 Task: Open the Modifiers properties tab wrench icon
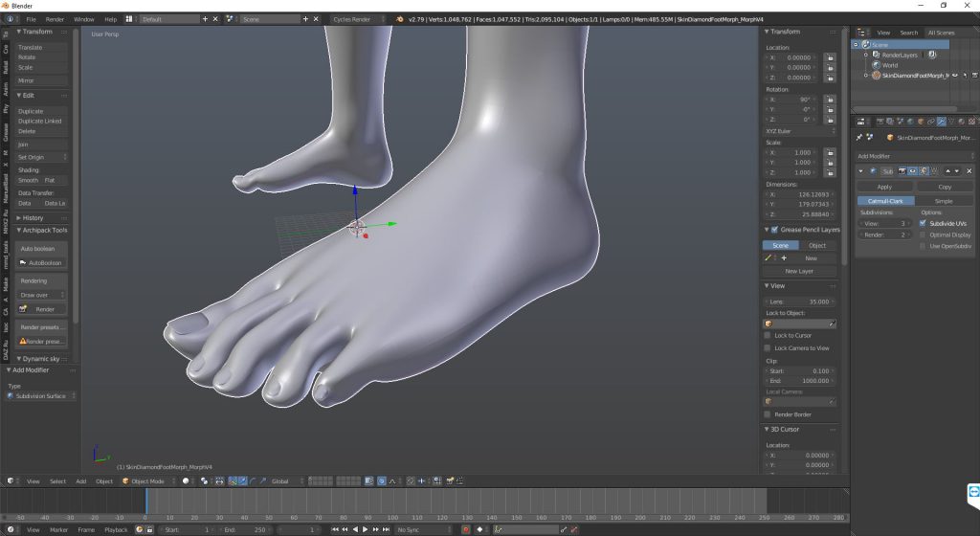942,122
